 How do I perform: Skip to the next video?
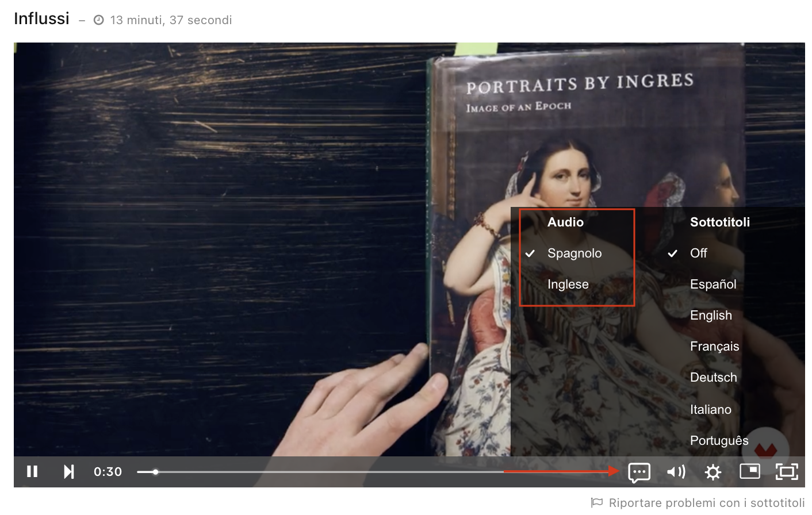(69, 472)
